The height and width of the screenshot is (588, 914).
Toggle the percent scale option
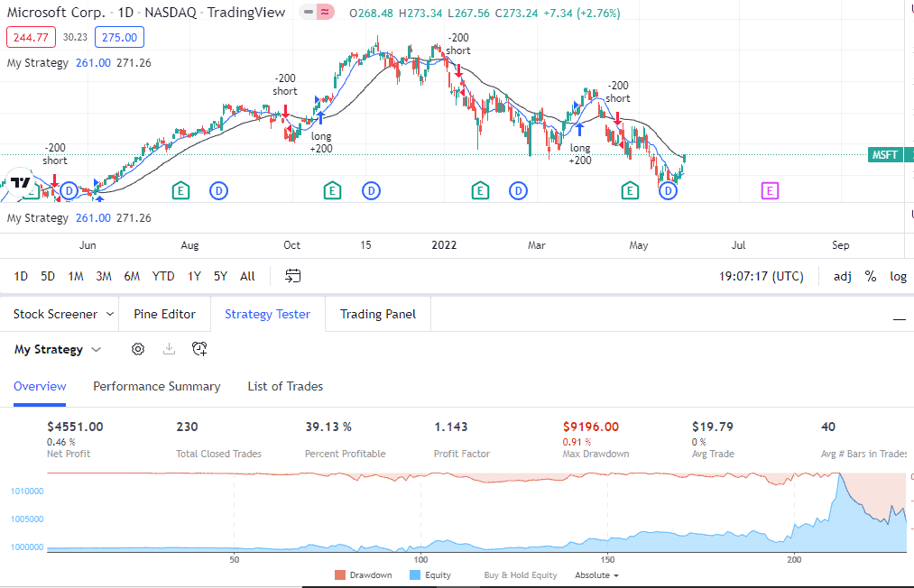871,276
